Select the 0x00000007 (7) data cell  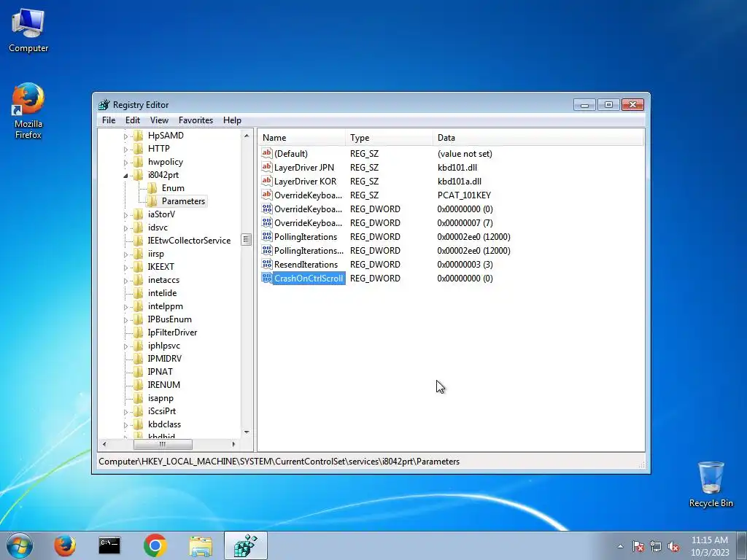coord(465,223)
